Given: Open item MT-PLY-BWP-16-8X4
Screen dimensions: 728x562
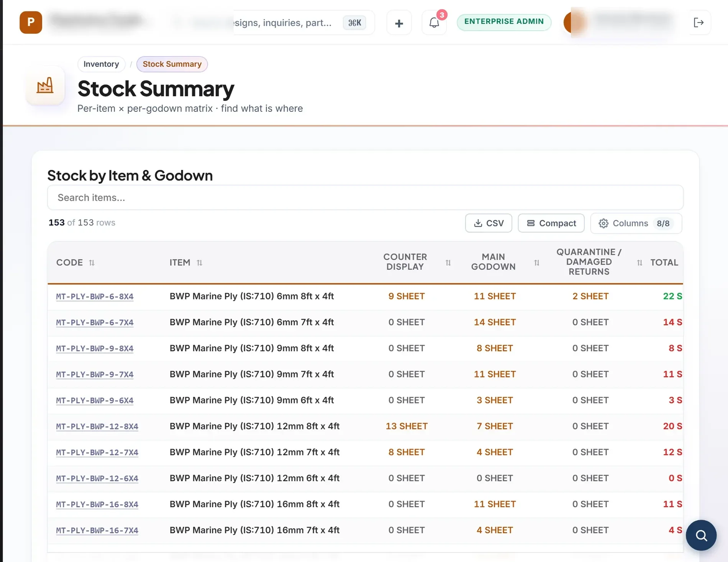Looking at the screenshot, I should click(x=97, y=505).
